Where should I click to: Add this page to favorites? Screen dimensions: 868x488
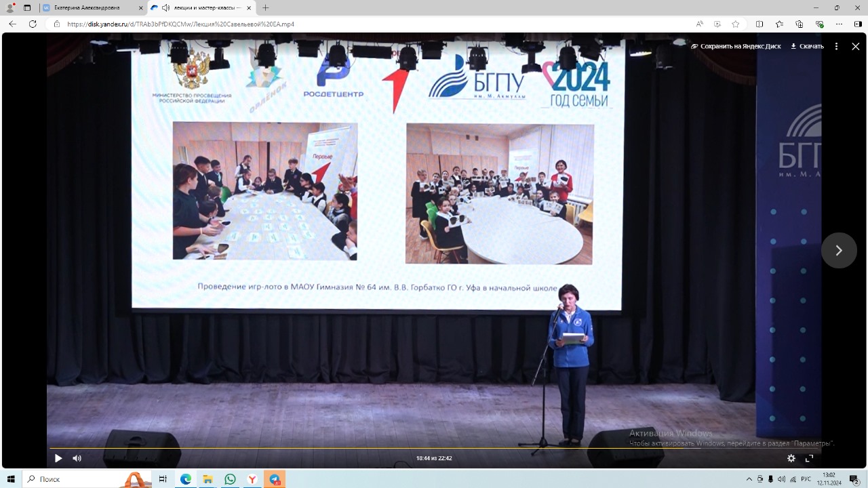click(736, 24)
